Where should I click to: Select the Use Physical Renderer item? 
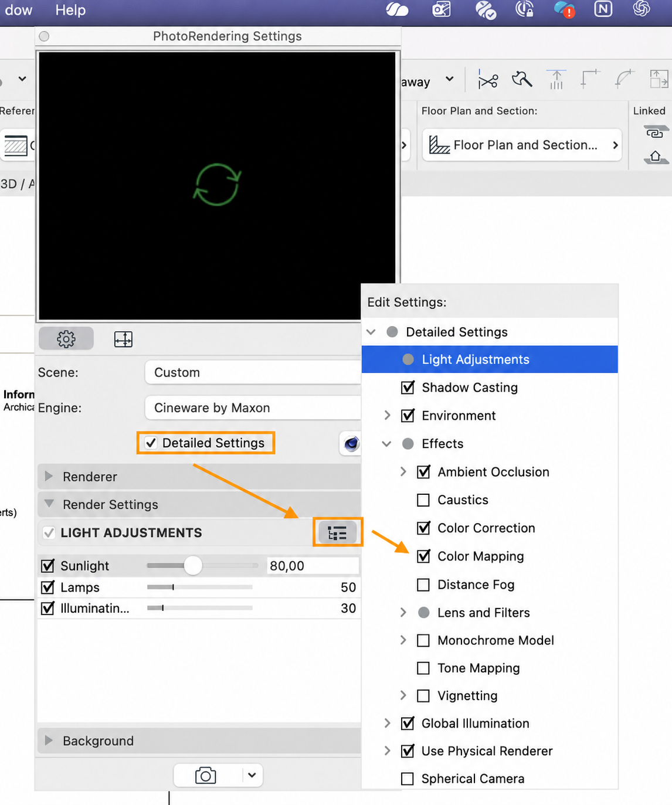pos(487,751)
